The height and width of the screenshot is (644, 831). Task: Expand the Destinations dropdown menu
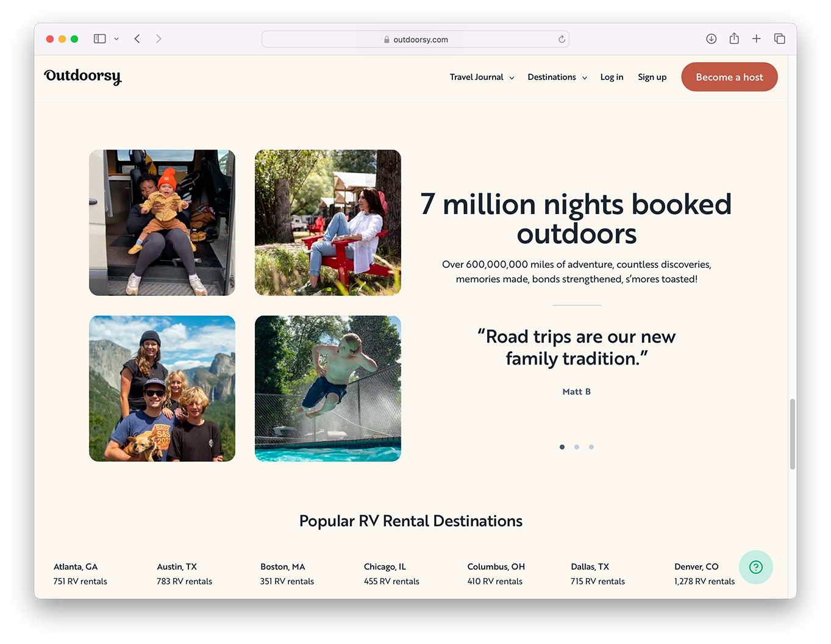pos(557,77)
